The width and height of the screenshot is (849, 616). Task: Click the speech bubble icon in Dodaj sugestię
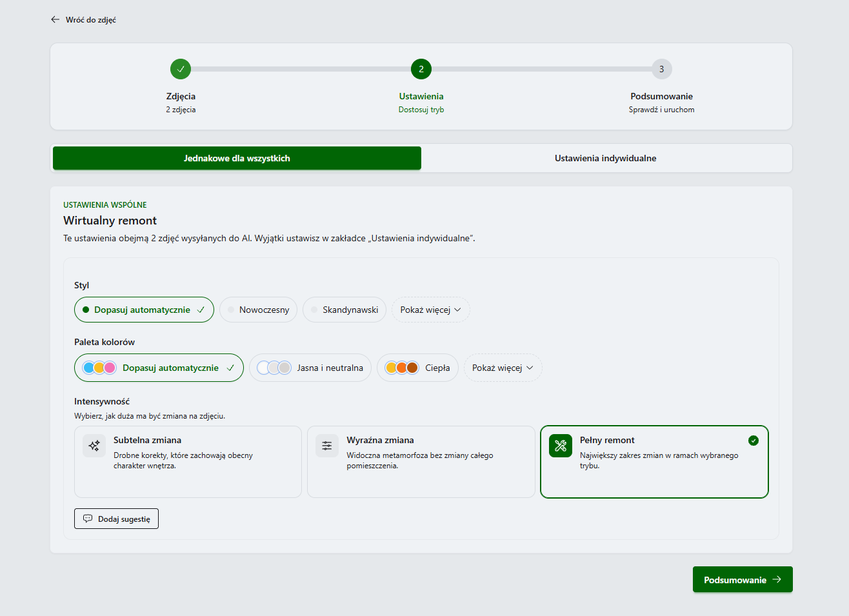click(x=88, y=519)
